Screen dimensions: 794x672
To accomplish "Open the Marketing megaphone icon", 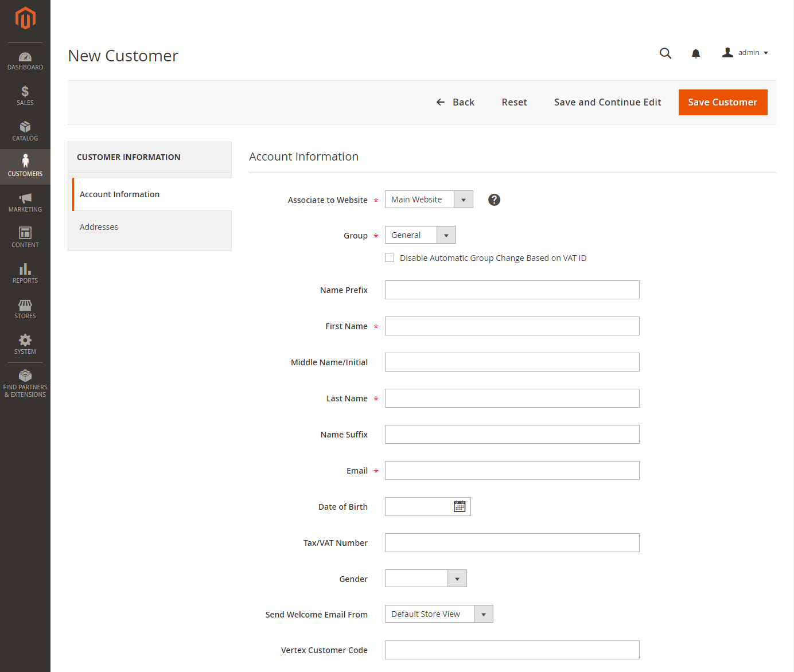I will click(25, 198).
